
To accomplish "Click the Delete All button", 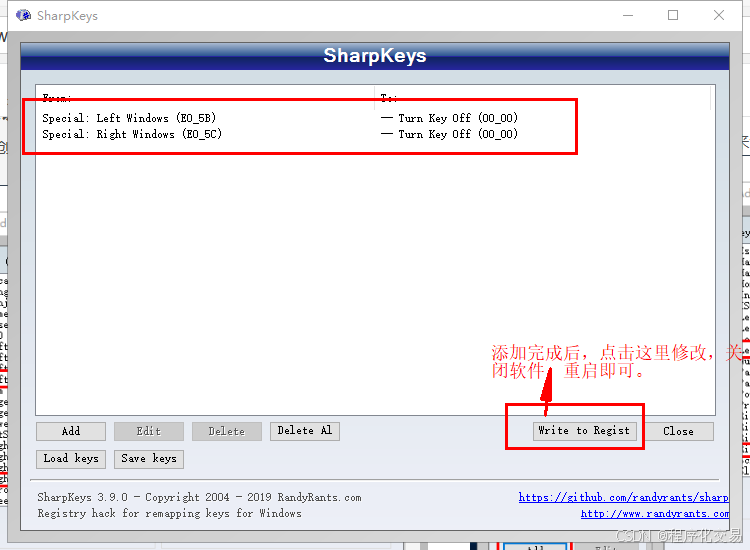I will (x=305, y=431).
